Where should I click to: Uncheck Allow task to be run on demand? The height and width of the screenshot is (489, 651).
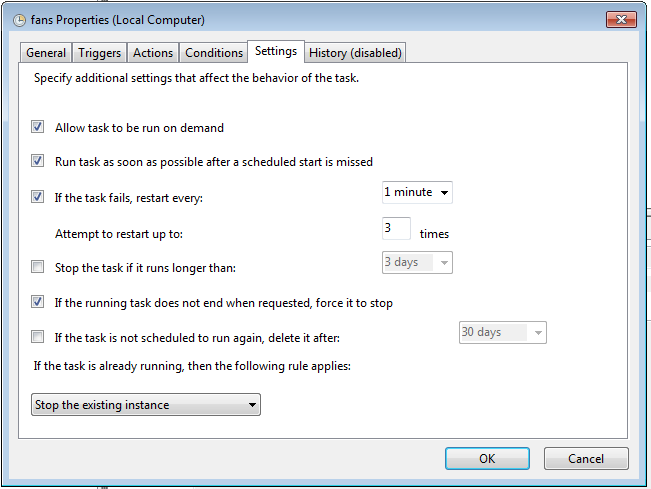point(37,127)
